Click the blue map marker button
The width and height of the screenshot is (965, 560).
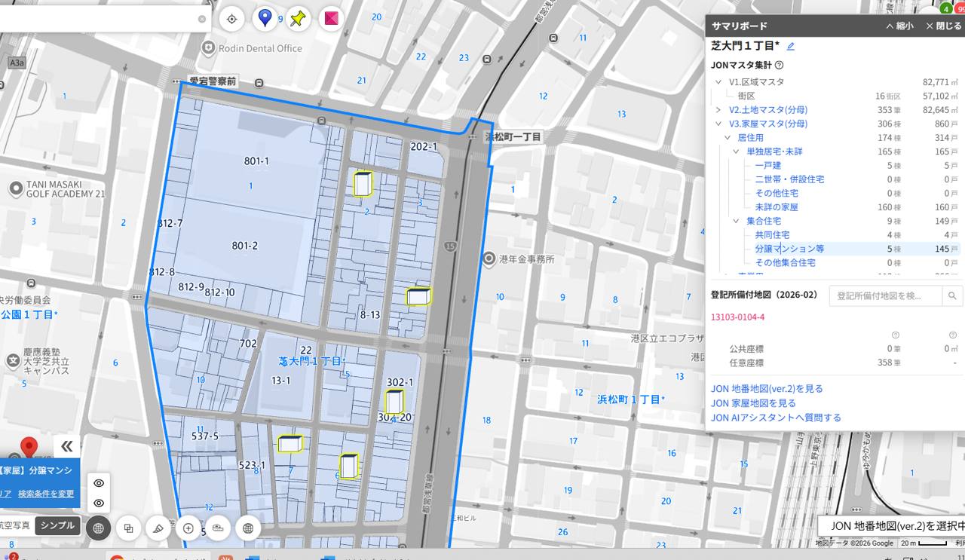click(x=265, y=18)
